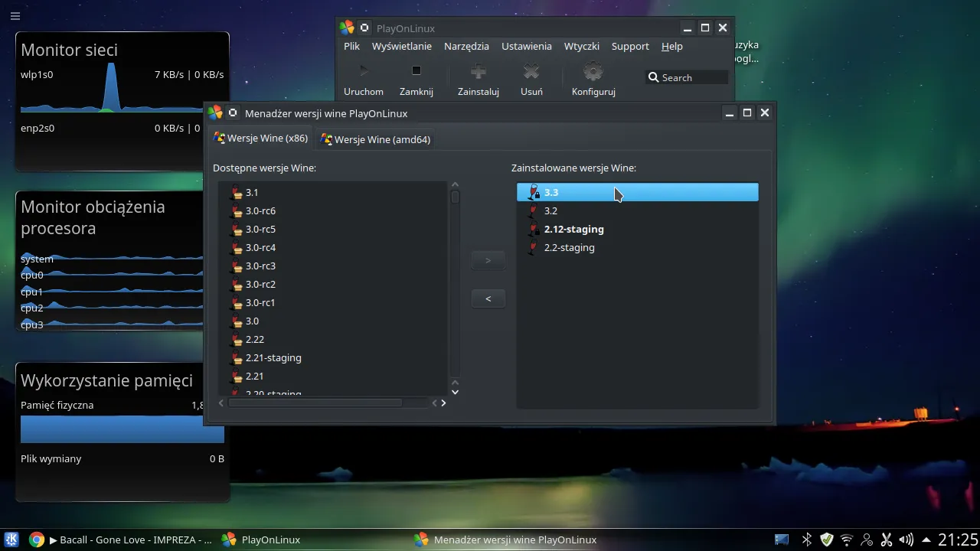Select the 3.0-rc4 Wine version
This screenshot has height=551, width=980.
click(332, 247)
